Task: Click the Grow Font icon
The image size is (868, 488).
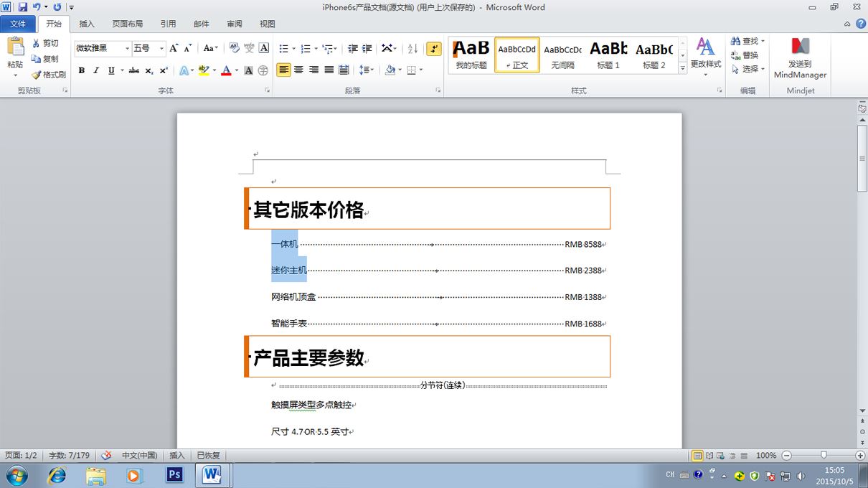Action: click(174, 48)
